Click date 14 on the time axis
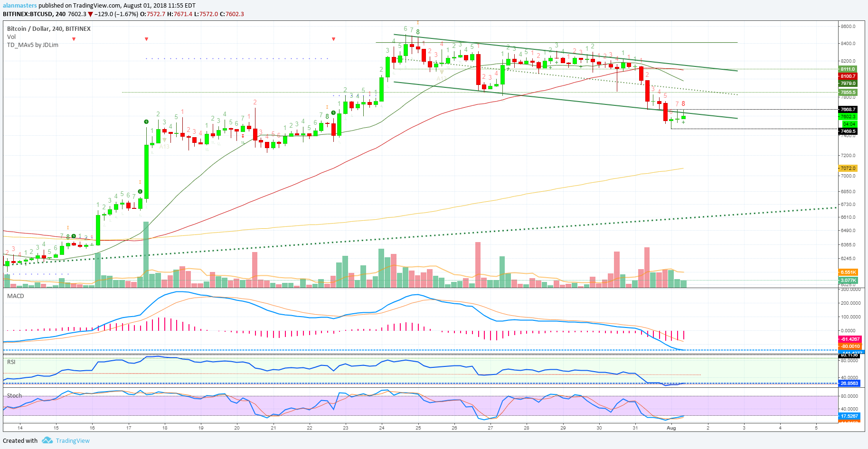This screenshot has width=868, height=449. pyautogui.click(x=20, y=428)
